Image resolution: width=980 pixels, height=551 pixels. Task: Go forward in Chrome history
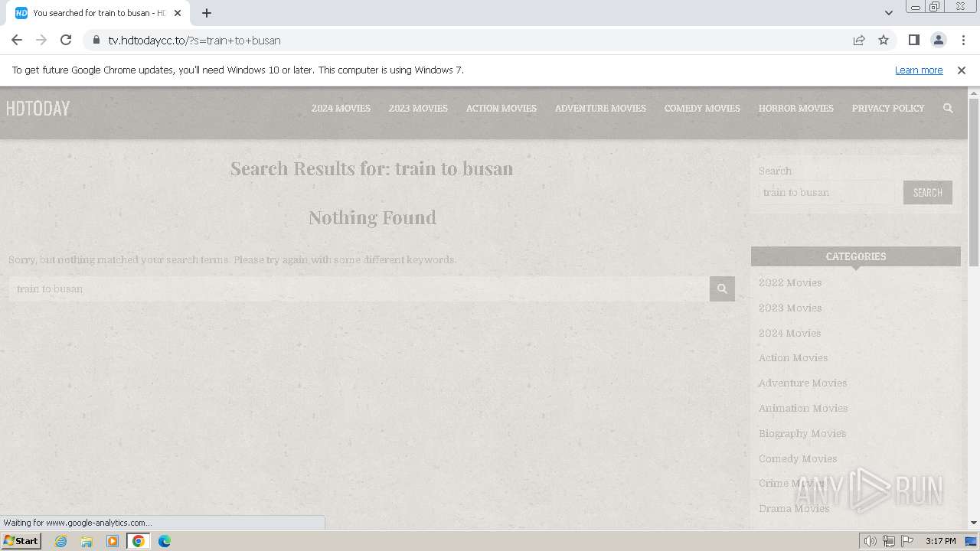coord(41,40)
